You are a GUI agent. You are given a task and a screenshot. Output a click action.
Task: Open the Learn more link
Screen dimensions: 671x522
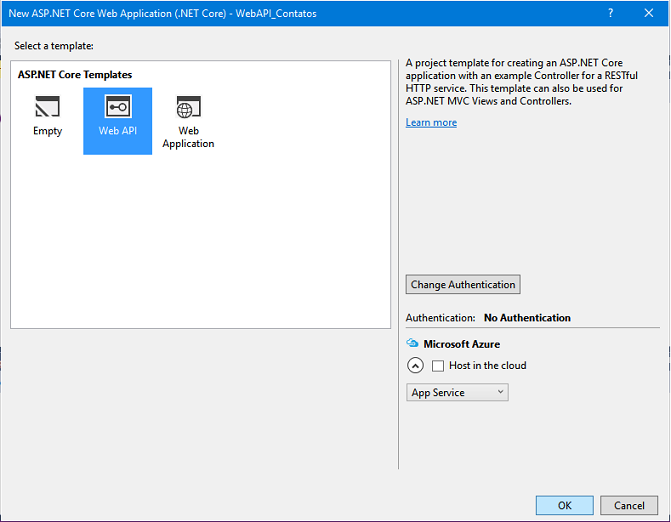coord(431,123)
